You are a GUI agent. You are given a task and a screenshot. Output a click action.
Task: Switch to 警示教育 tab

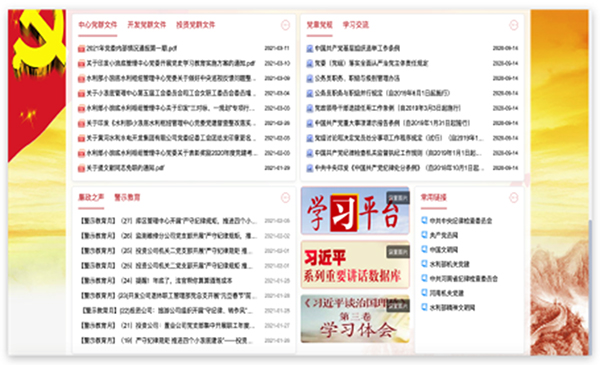127,197
